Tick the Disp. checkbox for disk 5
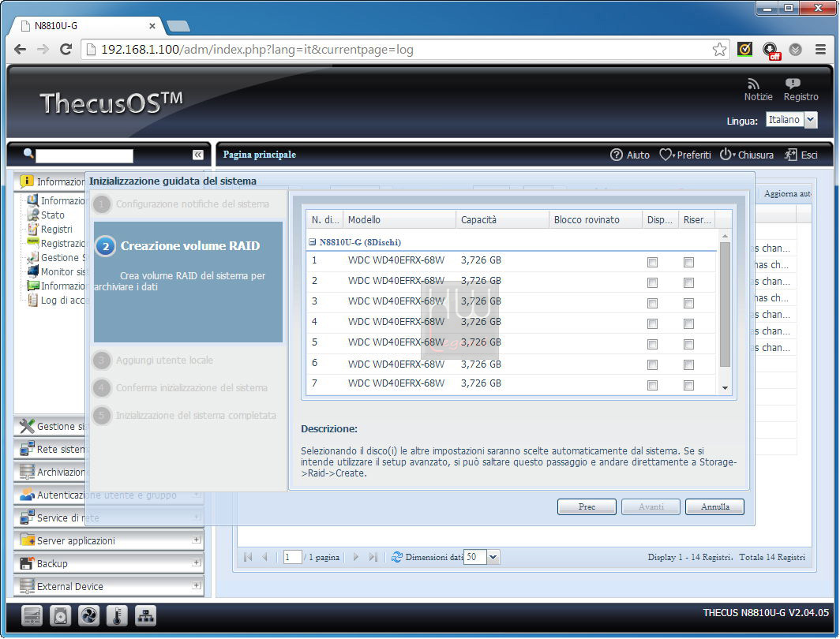This screenshot has height=639, width=840. pyautogui.click(x=652, y=344)
